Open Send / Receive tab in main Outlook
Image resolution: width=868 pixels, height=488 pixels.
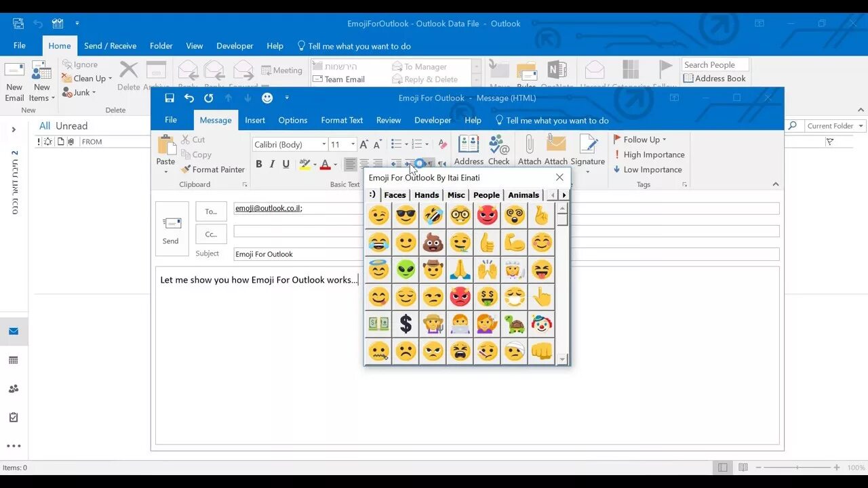point(110,46)
